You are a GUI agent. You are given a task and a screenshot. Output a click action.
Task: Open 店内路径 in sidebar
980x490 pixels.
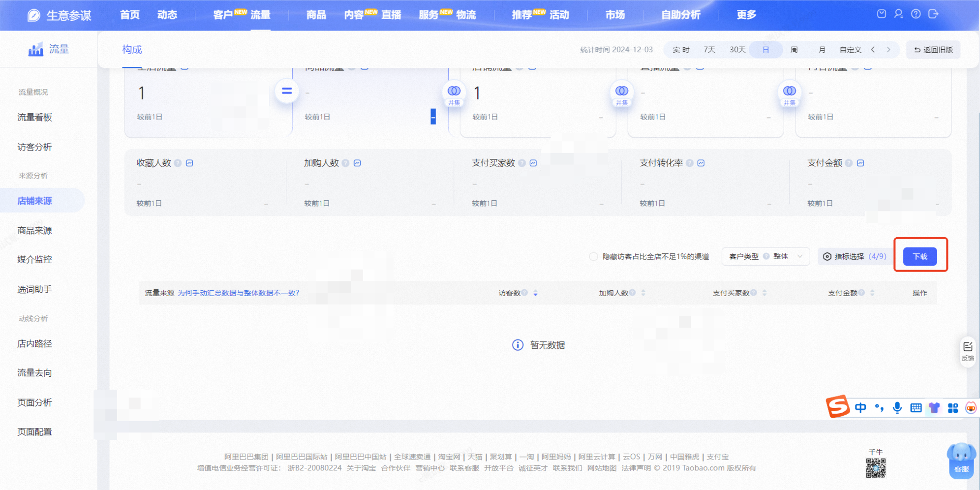click(35, 343)
